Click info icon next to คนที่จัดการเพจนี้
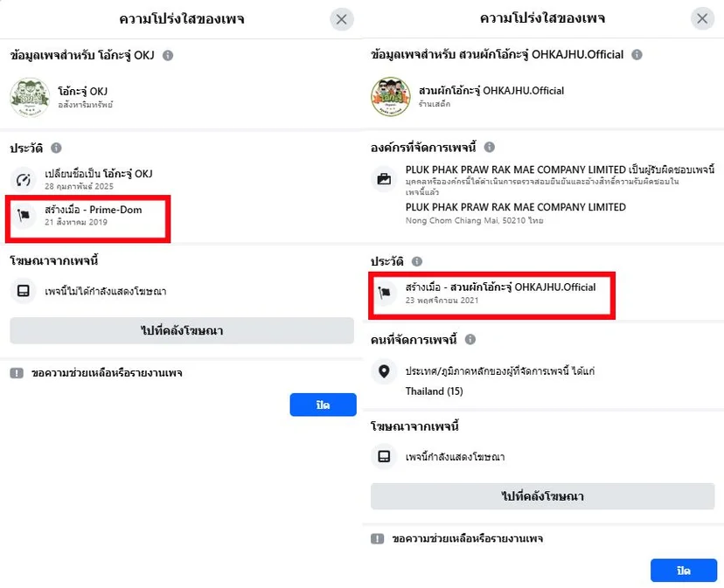 470,340
